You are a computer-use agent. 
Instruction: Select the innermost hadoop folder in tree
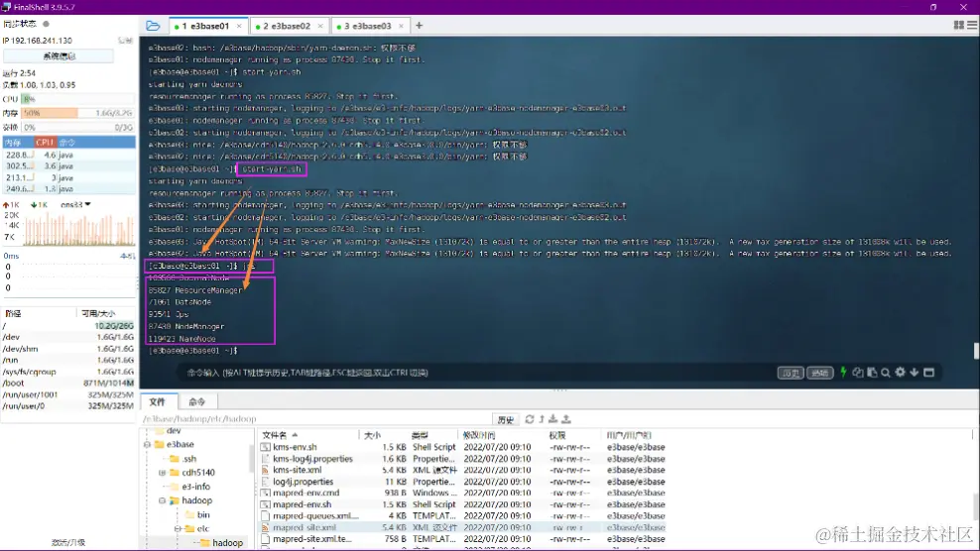tap(222, 543)
